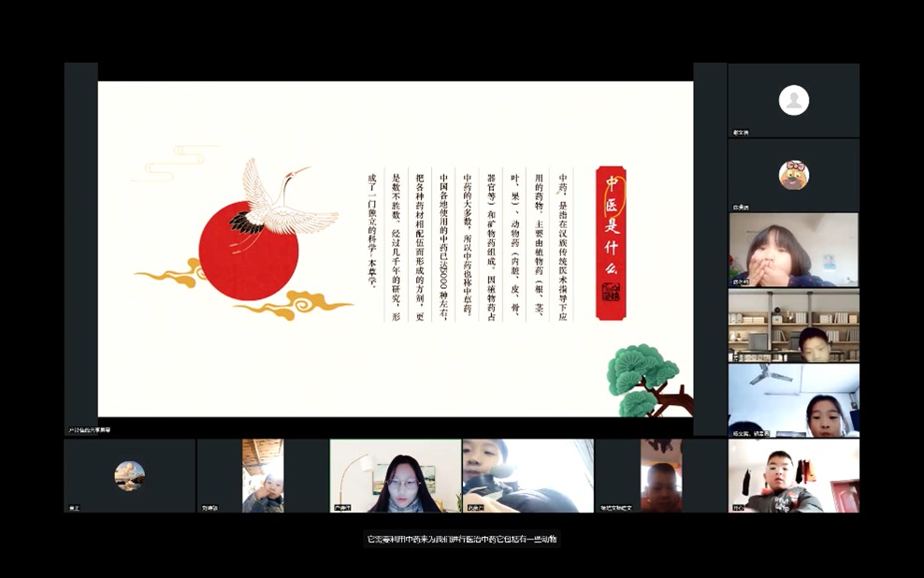Select tile of child holding camera close-up
The height and width of the screenshot is (578, 924).
[x=527, y=475]
